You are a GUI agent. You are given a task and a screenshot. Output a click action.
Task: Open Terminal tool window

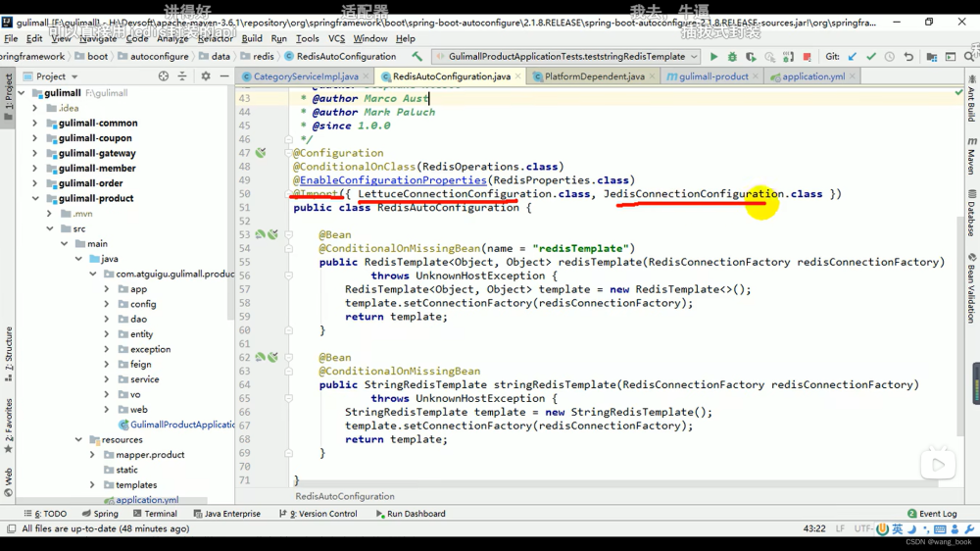[x=155, y=514]
